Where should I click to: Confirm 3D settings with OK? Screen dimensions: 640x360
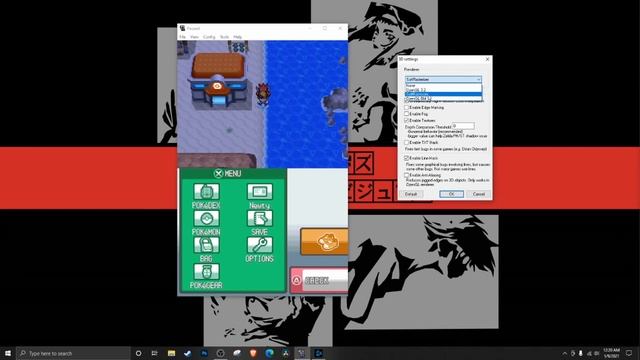[x=451, y=194]
